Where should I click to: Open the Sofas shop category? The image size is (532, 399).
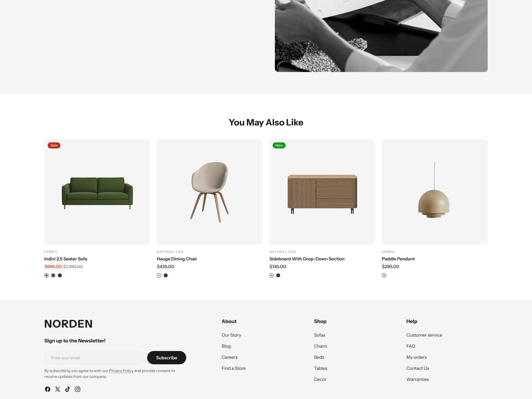[319, 335]
